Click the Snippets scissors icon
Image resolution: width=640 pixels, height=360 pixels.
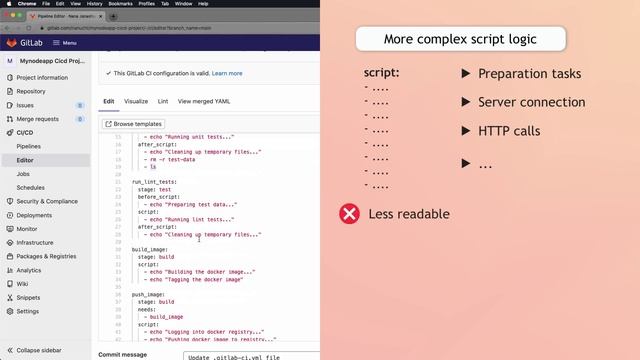(x=10, y=298)
